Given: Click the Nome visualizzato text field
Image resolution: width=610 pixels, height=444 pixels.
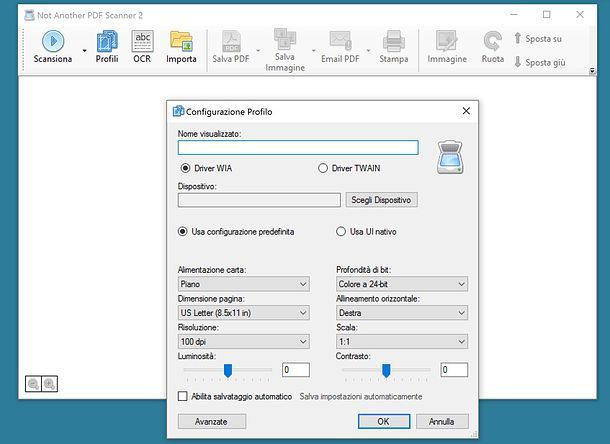Looking at the screenshot, I should (298, 147).
